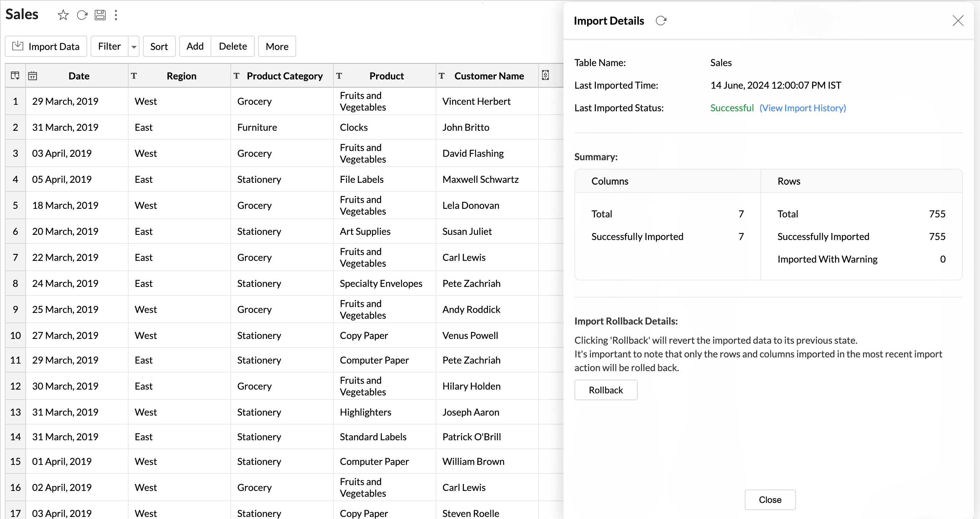Open the More options menu
This screenshot has width=980, height=519.
(x=277, y=47)
